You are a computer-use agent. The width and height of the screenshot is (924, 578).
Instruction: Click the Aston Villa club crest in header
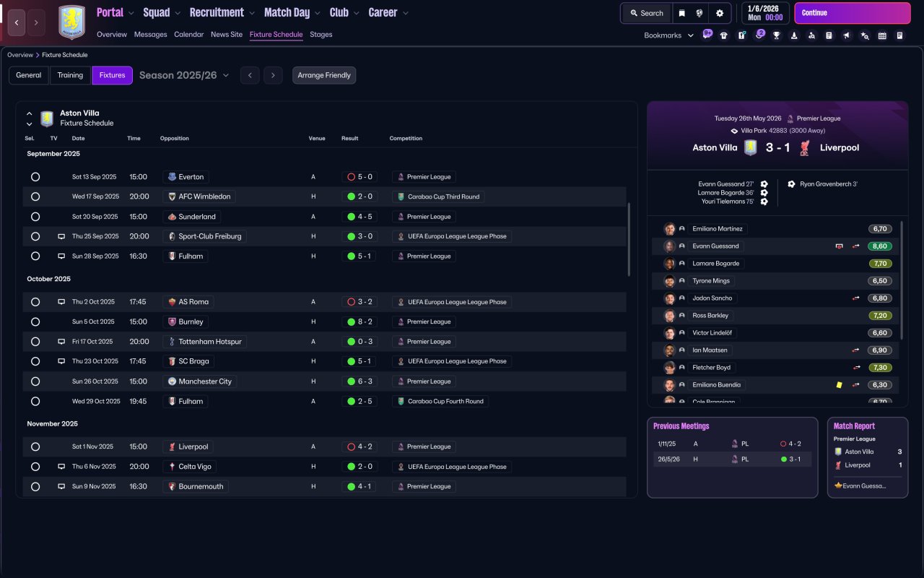[71, 22]
